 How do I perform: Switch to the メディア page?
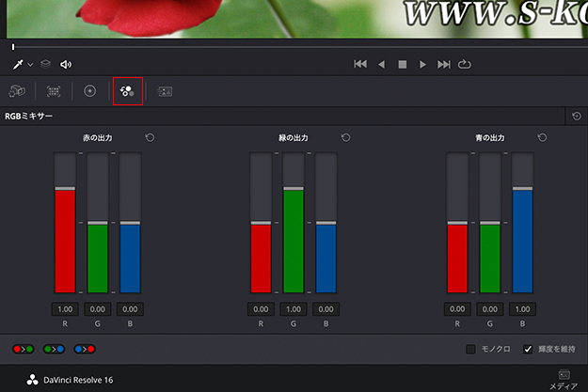tap(564, 380)
